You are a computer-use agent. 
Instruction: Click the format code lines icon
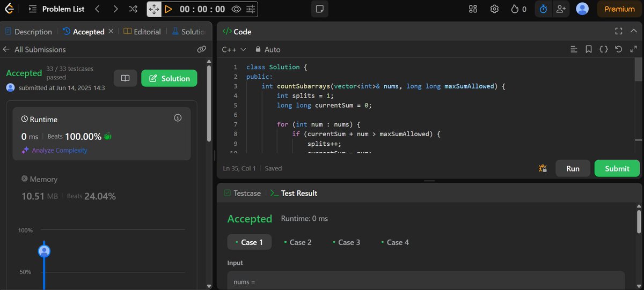(574, 49)
